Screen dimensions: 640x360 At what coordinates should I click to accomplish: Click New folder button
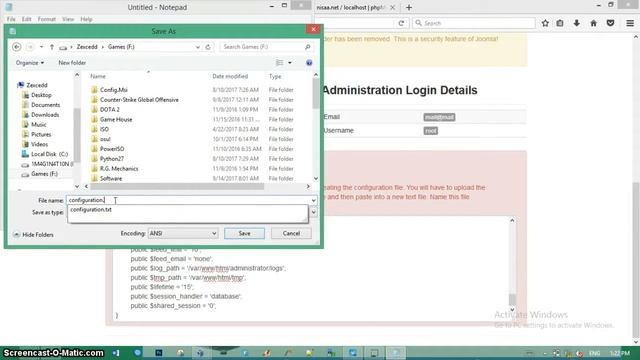[x=72, y=63]
